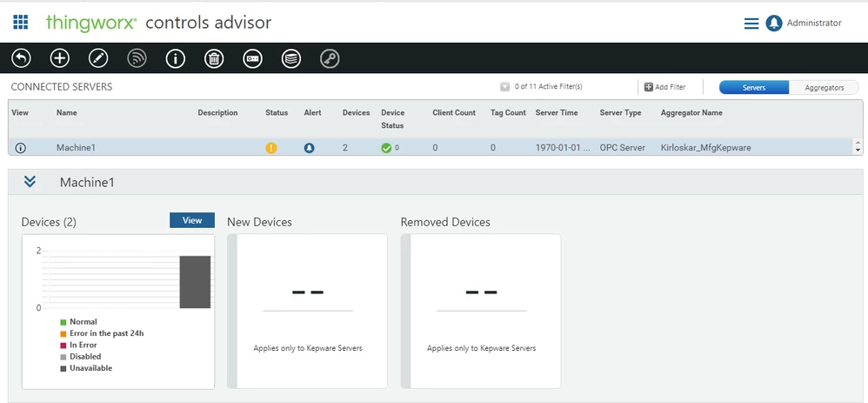The height and width of the screenshot is (403, 868).
Task: Click the view info icon for Machine1
Action: (x=21, y=148)
